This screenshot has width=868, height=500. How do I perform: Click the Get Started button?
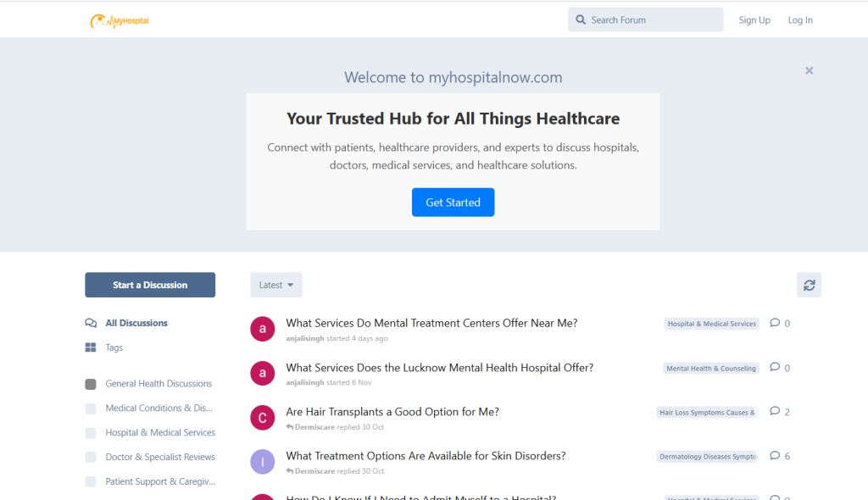[x=453, y=203]
